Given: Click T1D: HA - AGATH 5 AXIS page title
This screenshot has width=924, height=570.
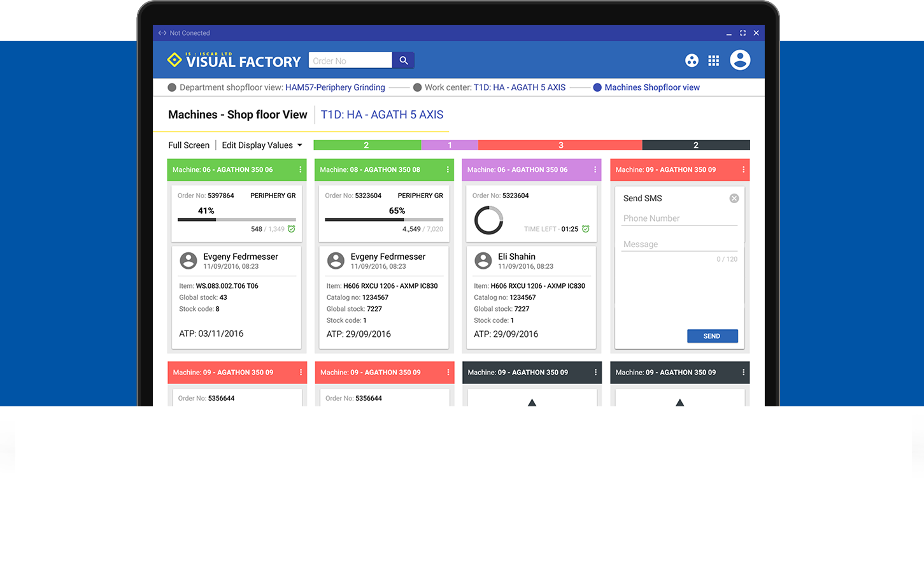Looking at the screenshot, I should click(x=382, y=115).
